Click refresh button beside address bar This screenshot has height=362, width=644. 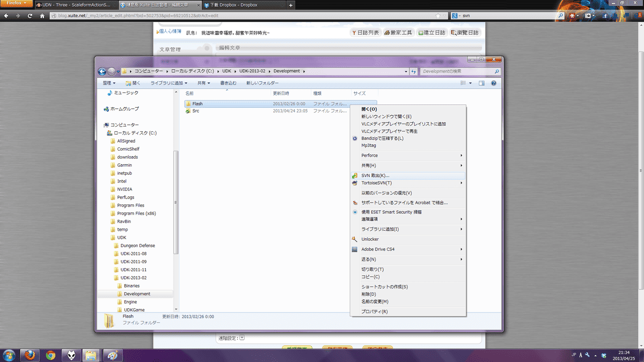[x=413, y=71]
